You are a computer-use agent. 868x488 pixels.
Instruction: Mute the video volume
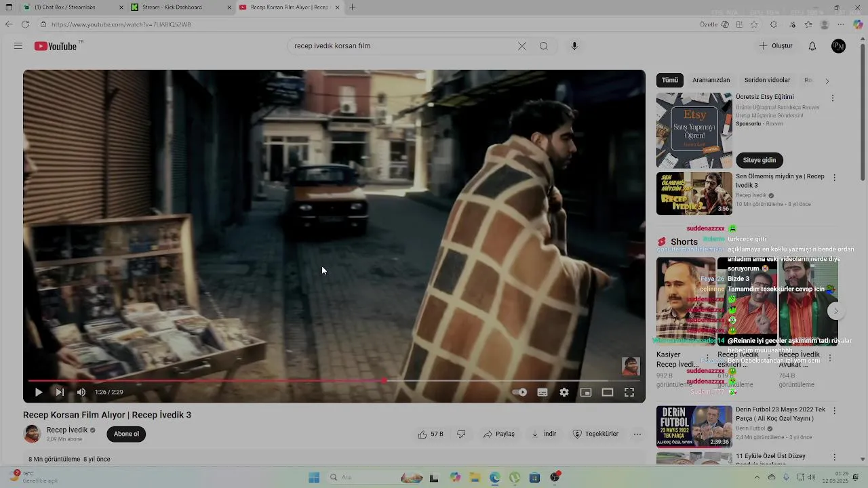81,392
